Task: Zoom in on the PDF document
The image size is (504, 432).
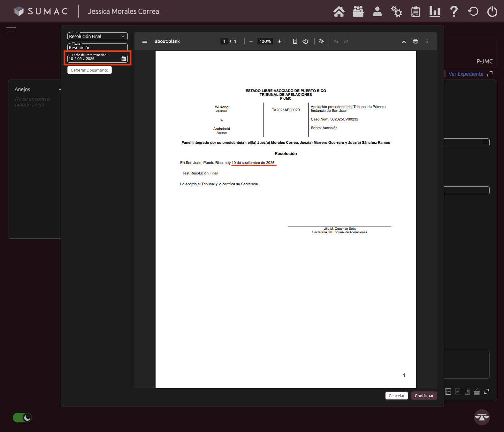Action: pos(279,41)
